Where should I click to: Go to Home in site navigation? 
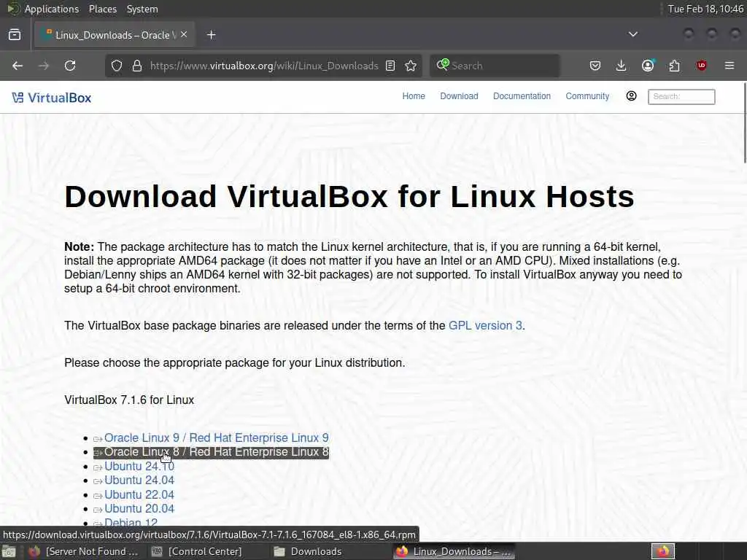click(414, 96)
